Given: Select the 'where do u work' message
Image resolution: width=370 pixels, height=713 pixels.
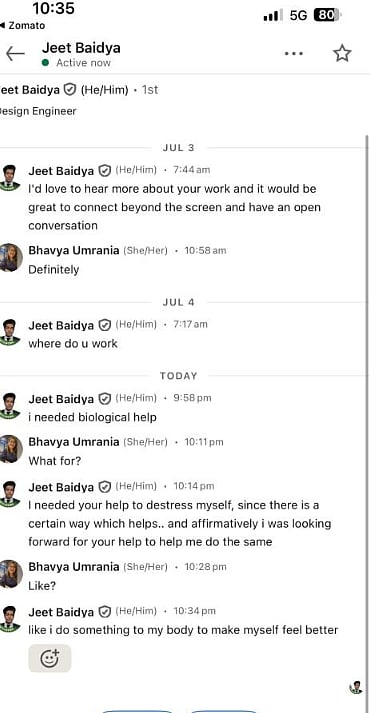Looking at the screenshot, I should [73, 343].
